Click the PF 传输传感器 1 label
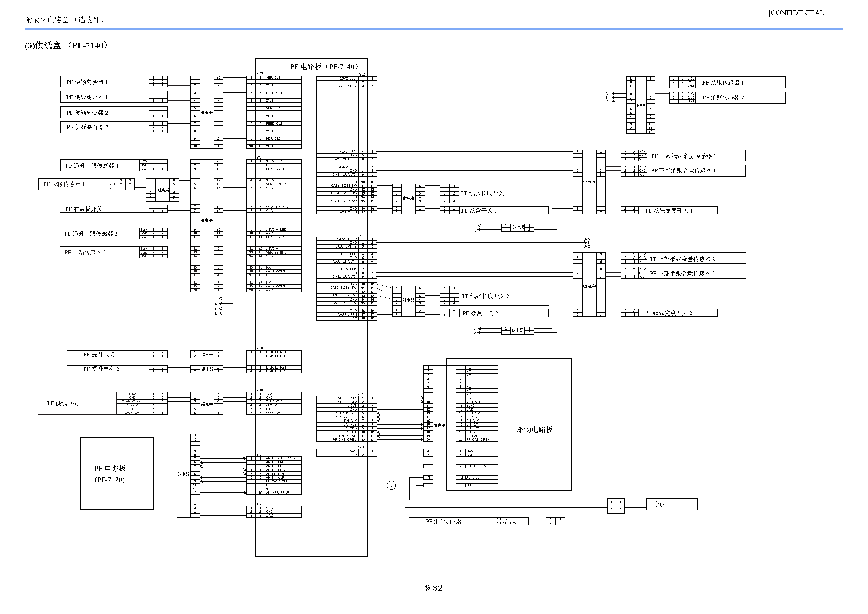Image resolution: width=868 pixels, height=614 pixels. (64, 184)
